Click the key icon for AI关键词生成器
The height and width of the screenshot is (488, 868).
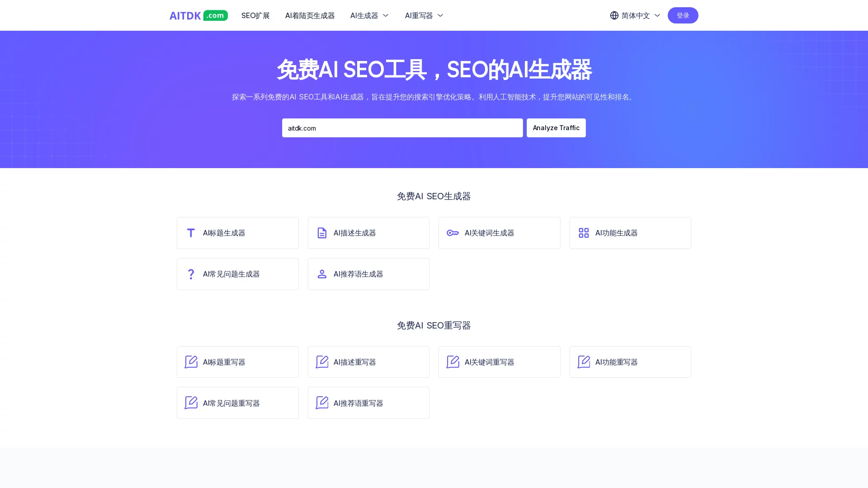pyautogui.click(x=453, y=233)
